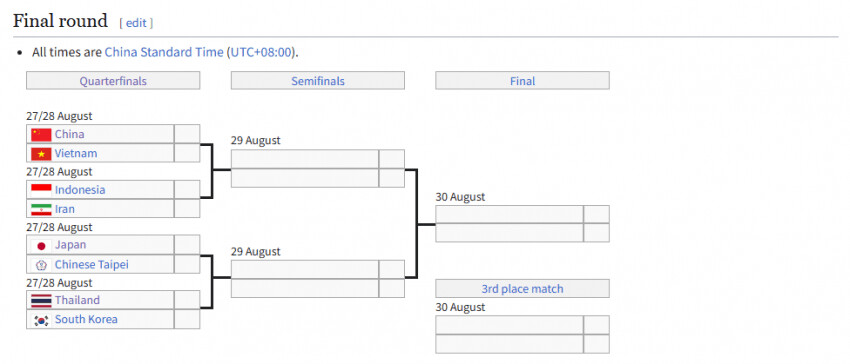
Task: Open the South Korea team link
Action: coord(86,320)
